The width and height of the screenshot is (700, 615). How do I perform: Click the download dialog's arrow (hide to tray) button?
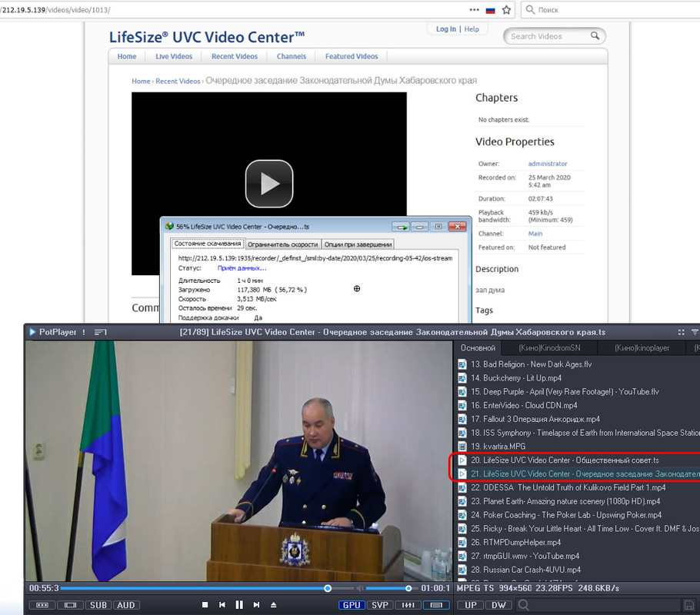[401, 227]
